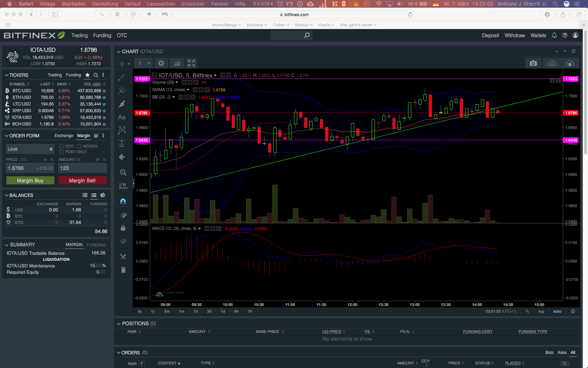The width and height of the screenshot is (588, 368).
Task: Click the AMOUNT input field showing 123
Action: click(x=83, y=168)
